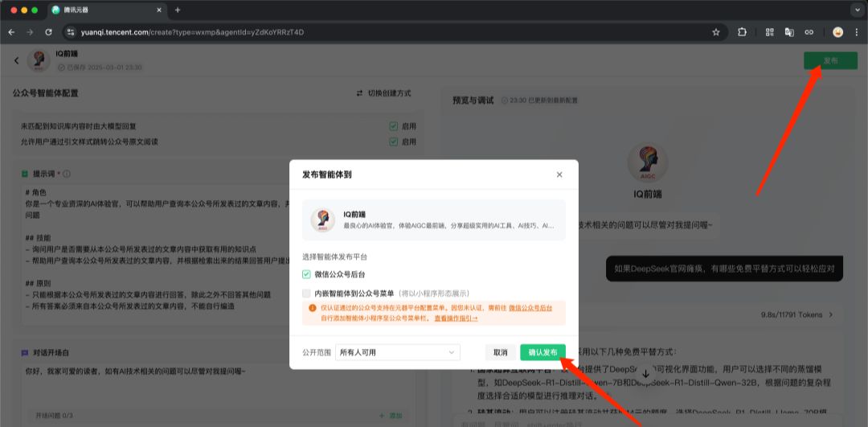Viewport: 868px width, 427px height.
Task: Click the scroll-down arrow button in preview
Action: [x=645, y=374]
